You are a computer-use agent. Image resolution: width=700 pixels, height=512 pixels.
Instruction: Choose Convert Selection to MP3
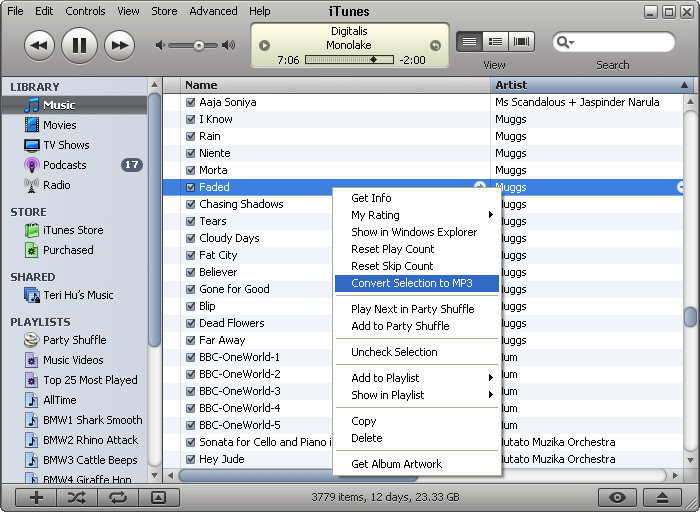(411, 283)
